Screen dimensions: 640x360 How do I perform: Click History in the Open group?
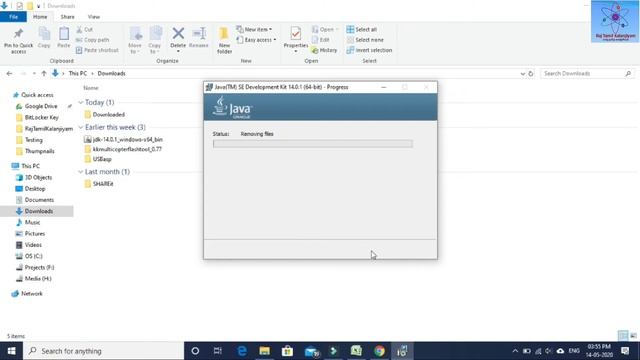pyautogui.click(x=324, y=50)
